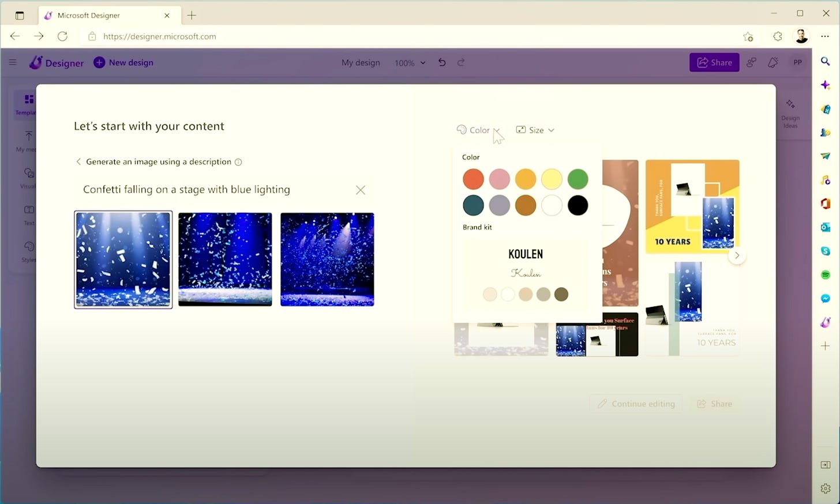Pick the pink color swatch
This screenshot has height=504, width=840.
(499, 179)
